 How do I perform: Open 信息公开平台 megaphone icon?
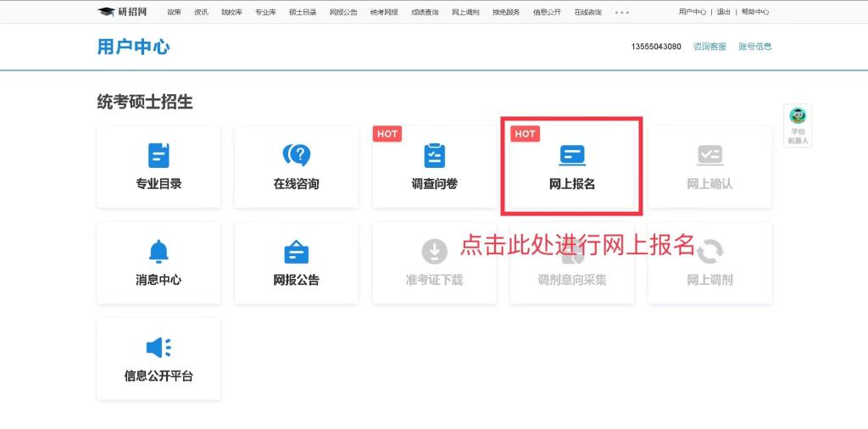tap(159, 348)
